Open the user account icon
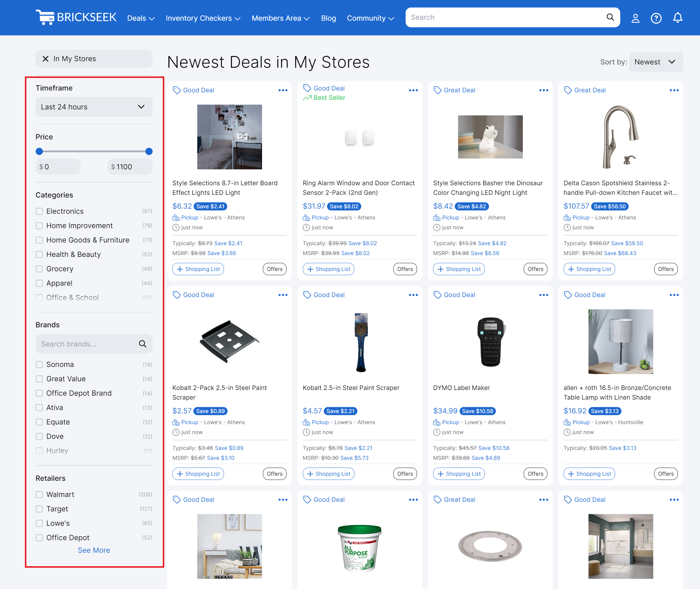This screenshot has width=700, height=589. [x=635, y=18]
